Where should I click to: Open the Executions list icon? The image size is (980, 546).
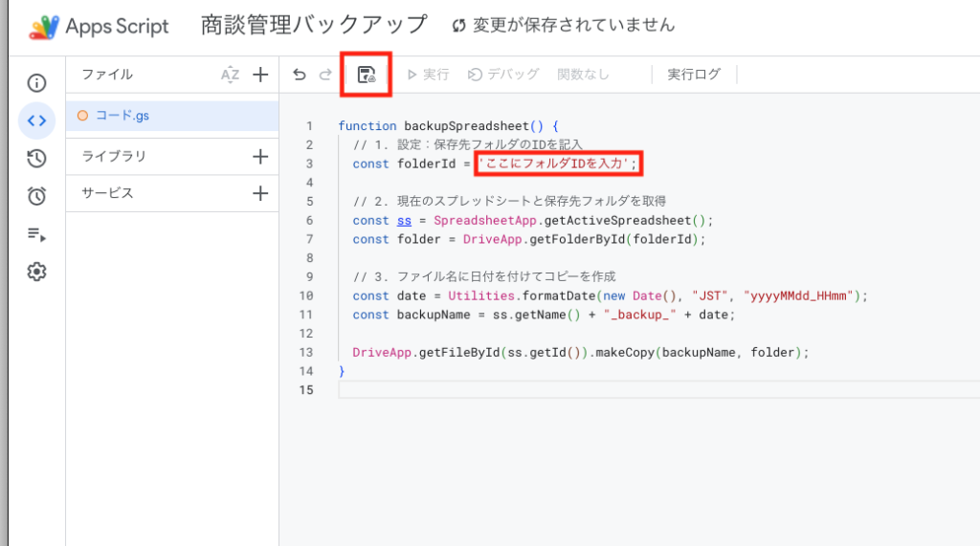(x=36, y=234)
